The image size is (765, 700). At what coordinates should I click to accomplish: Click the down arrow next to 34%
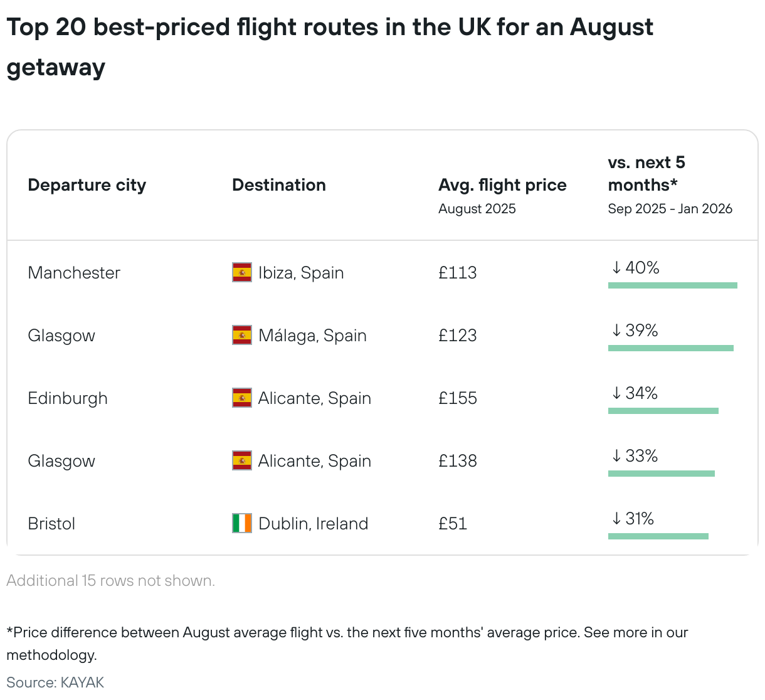point(616,393)
